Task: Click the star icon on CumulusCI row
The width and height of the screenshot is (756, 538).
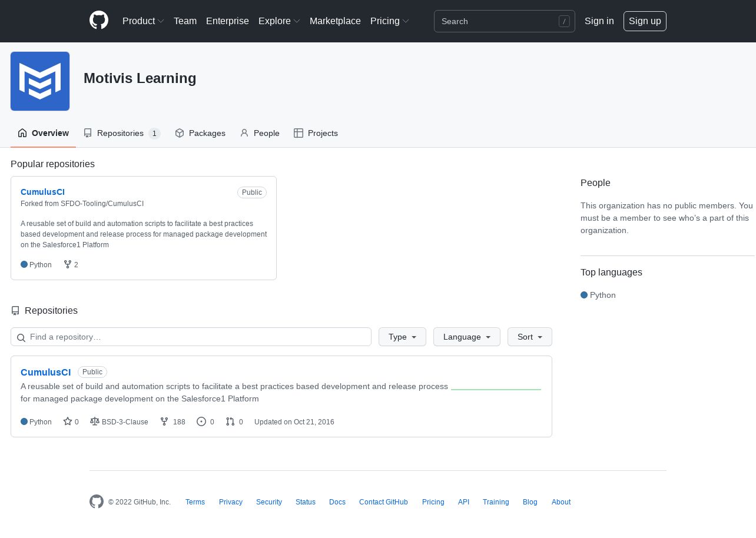Action: tap(68, 421)
